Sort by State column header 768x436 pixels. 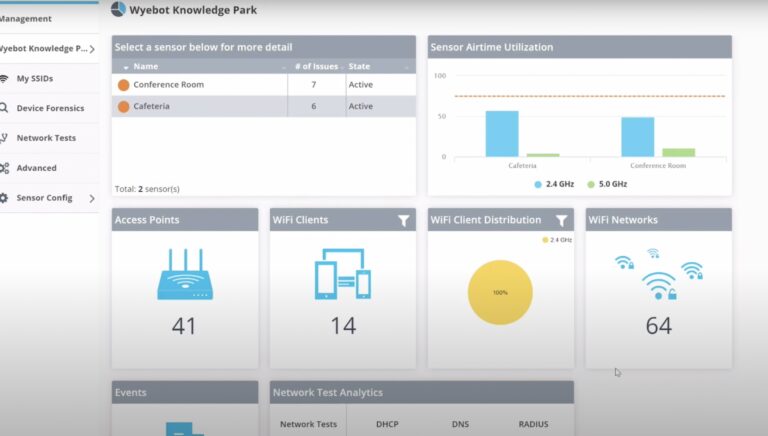[x=360, y=66]
